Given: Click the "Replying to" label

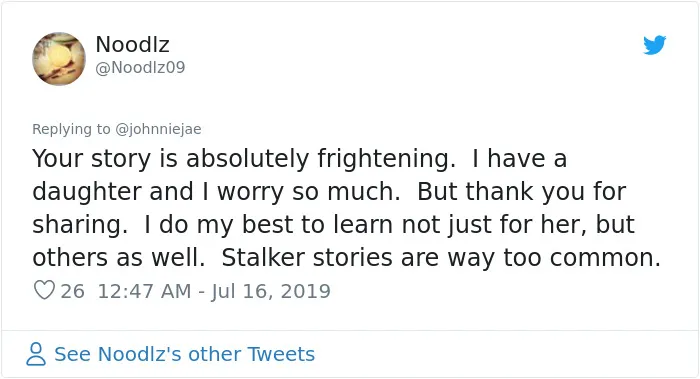Looking at the screenshot, I should pyautogui.click(x=71, y=129).
